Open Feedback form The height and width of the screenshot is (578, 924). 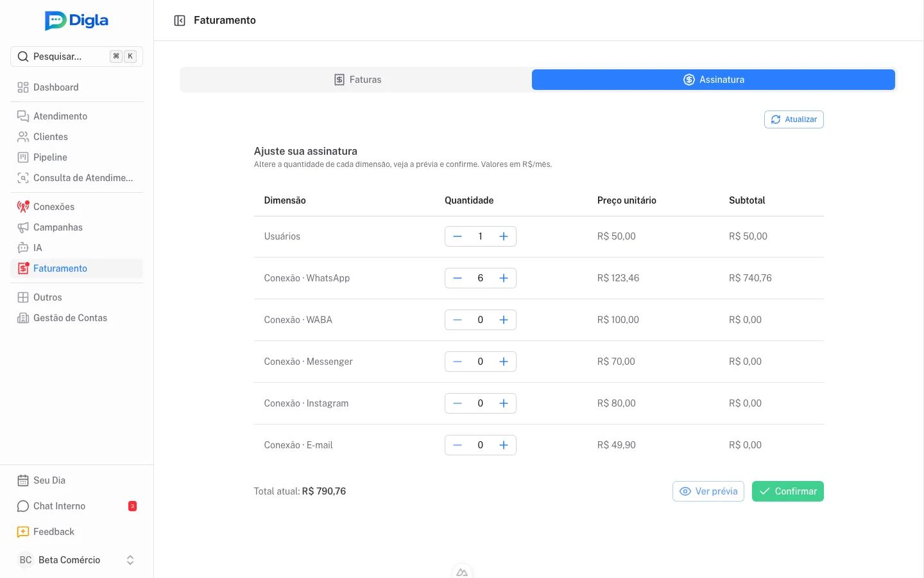tap(76, 532)
